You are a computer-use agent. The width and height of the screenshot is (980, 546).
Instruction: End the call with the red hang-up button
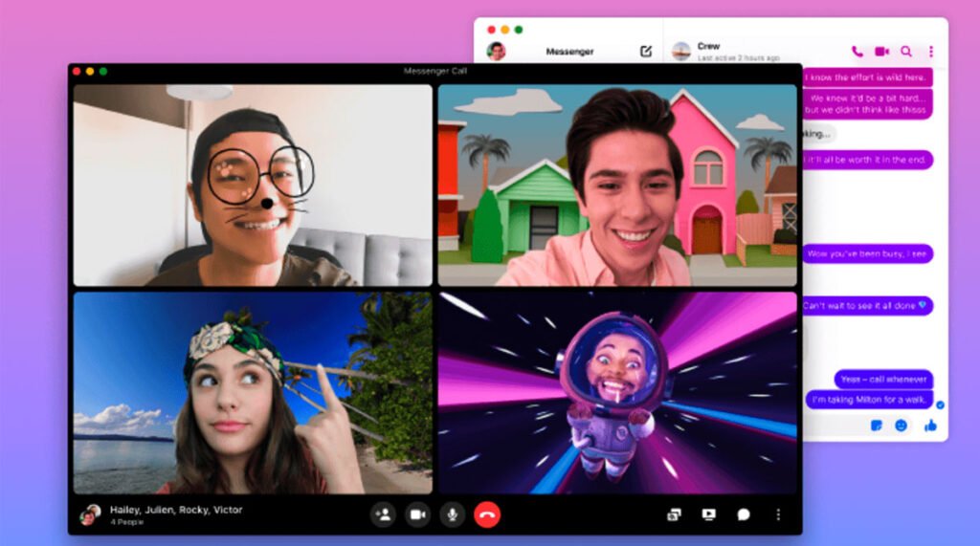(x=487, y=514)
